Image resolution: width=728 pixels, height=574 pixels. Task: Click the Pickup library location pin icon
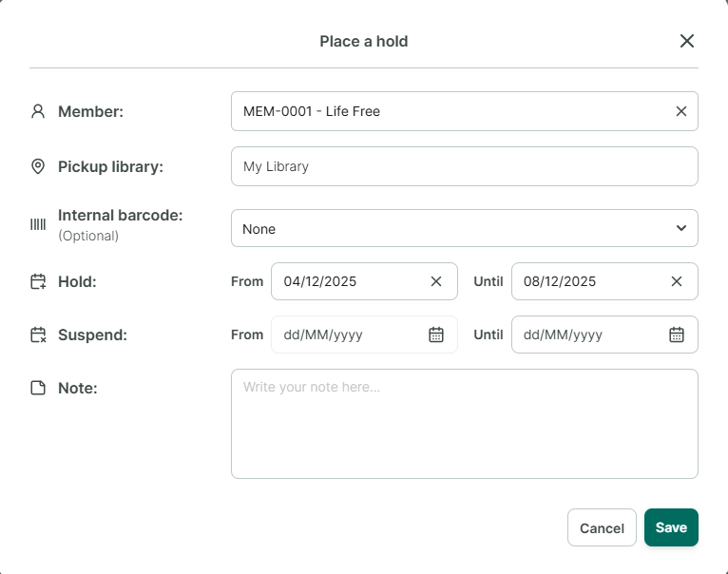click(38, 166)
